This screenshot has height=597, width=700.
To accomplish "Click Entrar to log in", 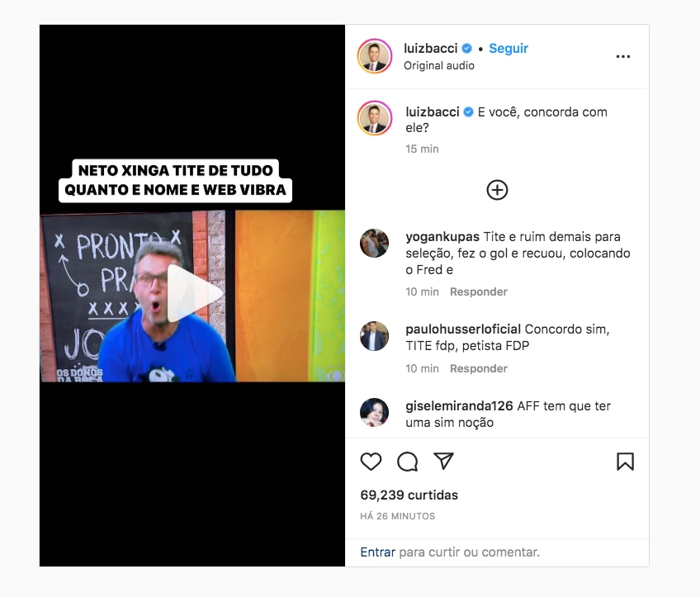I will point(378,552).
